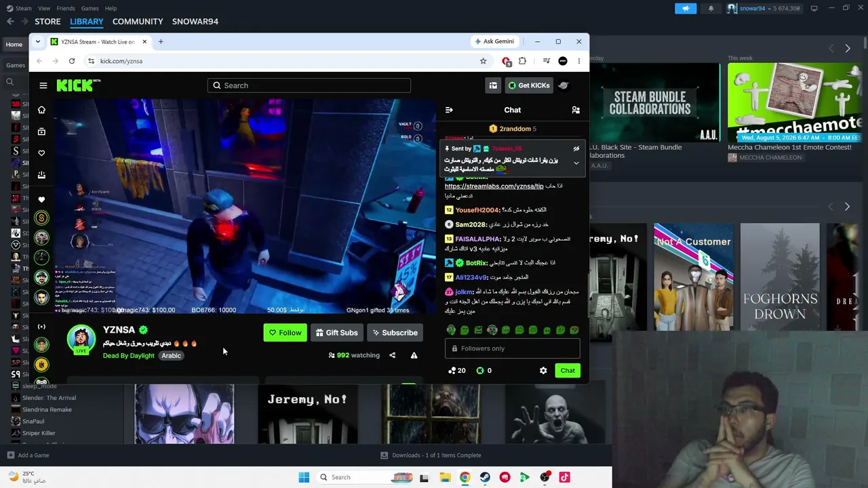Click the Followers only chat input
The width and height of the screenshot is (868, 488).
click(513, 348)
